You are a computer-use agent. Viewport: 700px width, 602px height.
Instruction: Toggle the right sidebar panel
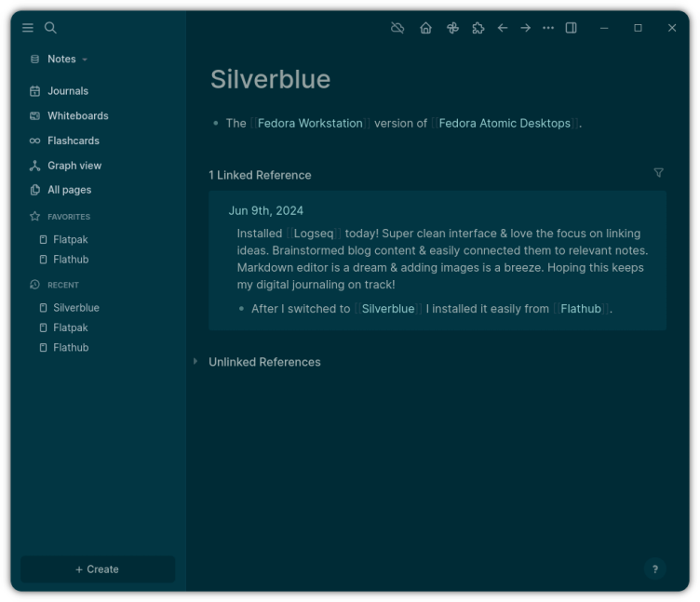coord(572,28)
